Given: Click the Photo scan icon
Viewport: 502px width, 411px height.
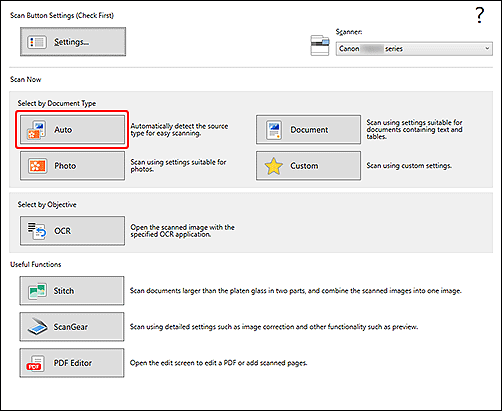Looking at the screenshot, I should click(37, 166).
